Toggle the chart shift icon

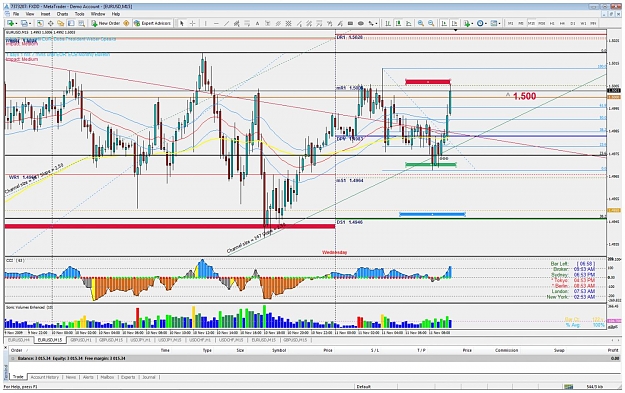point(454,23)
